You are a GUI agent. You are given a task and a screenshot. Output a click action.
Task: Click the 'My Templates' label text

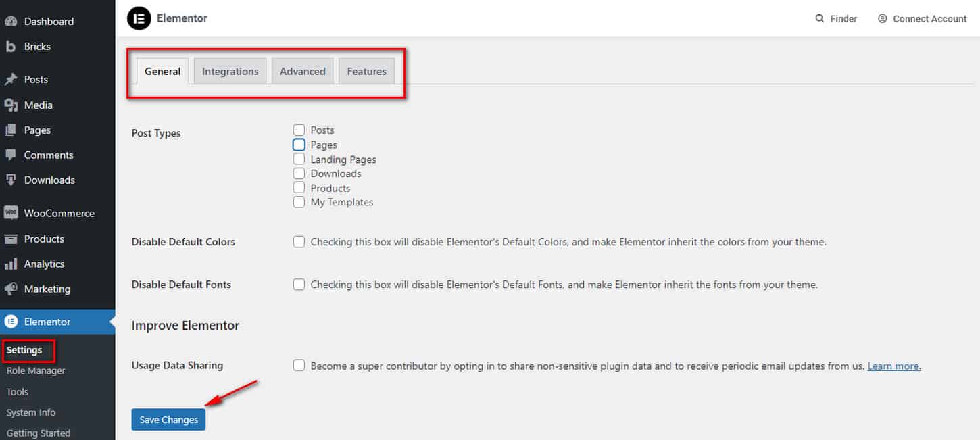click(342, 202)
